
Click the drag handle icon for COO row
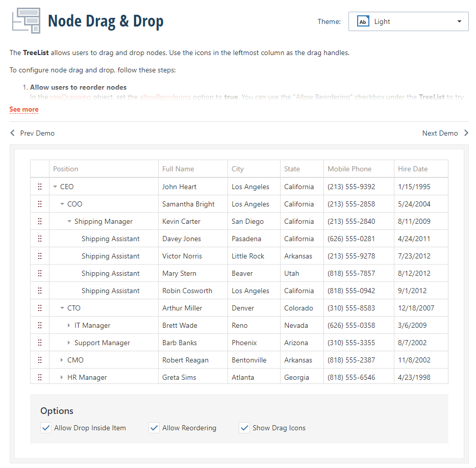point(40,204)
